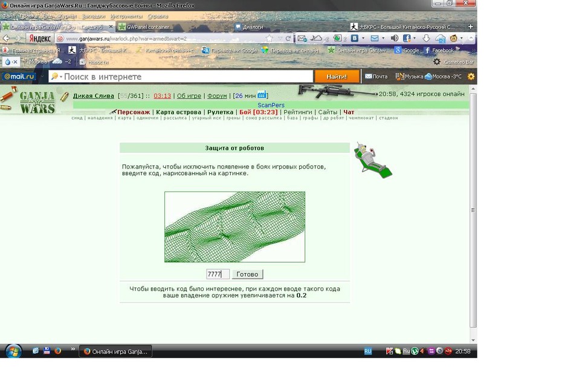The image size is (562, 392).
Task: Click the Windows Start orb
Action: (13, 351)
